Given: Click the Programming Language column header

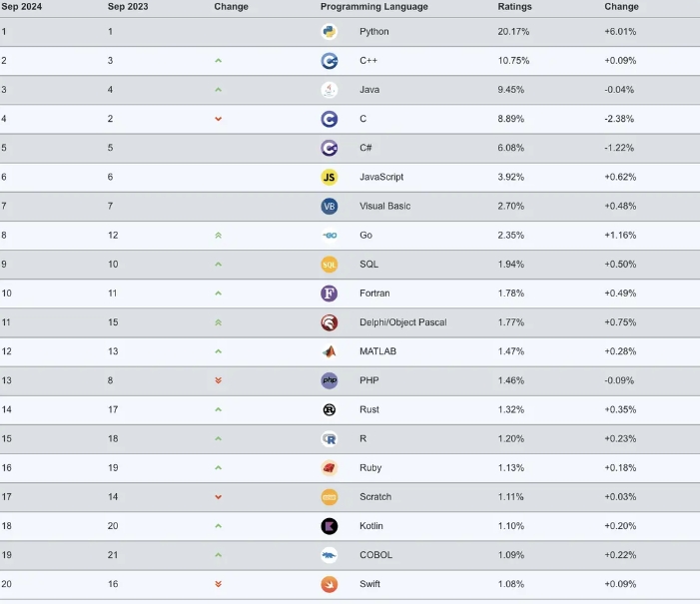Looking at the screenshot, I should coord(373,7).
